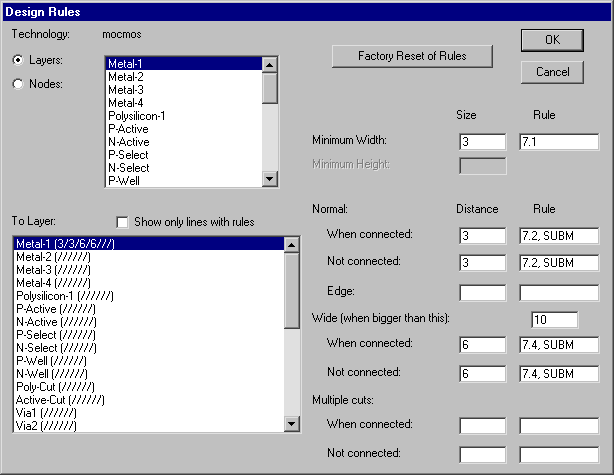Select the Nodes radio button

pos(18,84)
